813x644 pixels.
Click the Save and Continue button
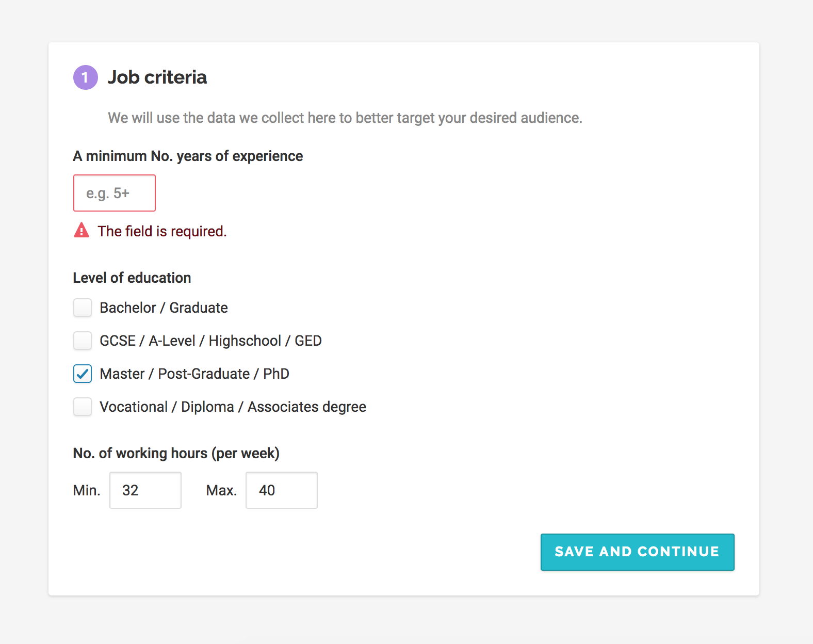click(638, 552)
